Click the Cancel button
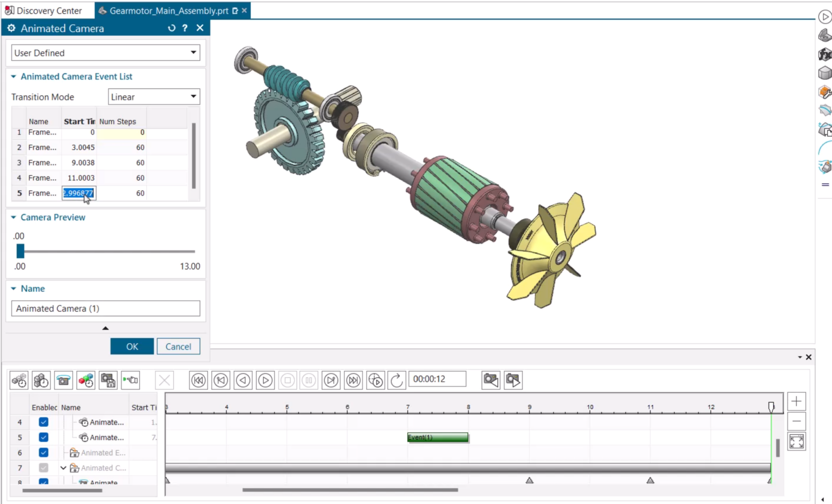This screenshot has height=504, width=832. (x=178, y=346)
